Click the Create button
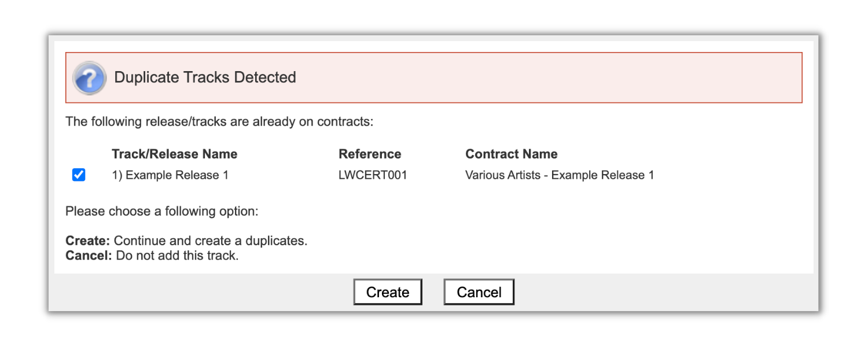This screenshot has width=868, height=347. pyautogui.click(x=388, y=292)
